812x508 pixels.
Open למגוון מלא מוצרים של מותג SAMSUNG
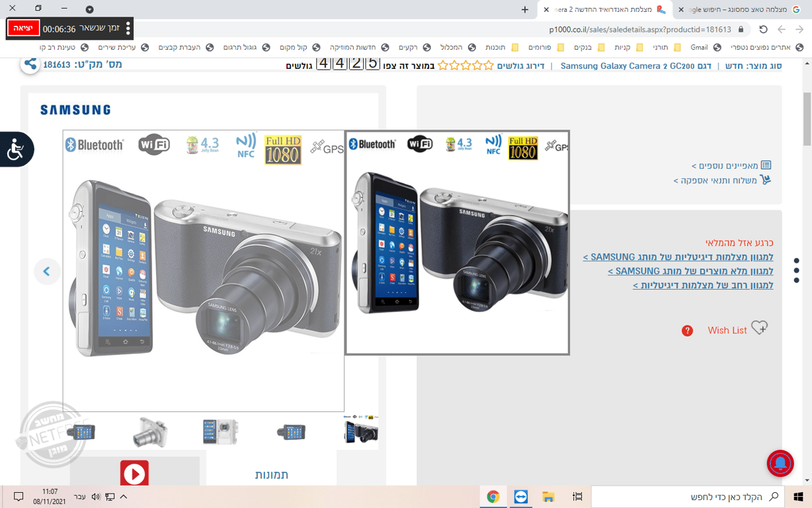click(690, 271)
